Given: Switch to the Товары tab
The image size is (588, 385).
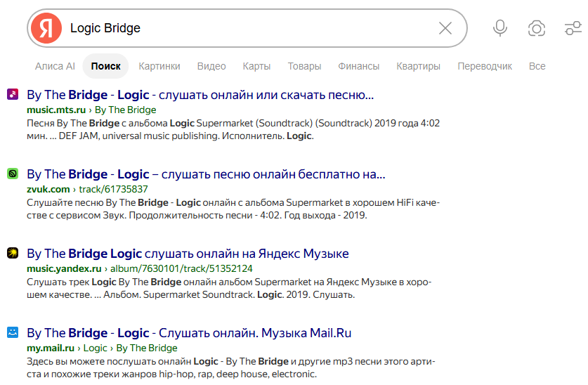Looking at the screenshot, I should click(304, 66).
